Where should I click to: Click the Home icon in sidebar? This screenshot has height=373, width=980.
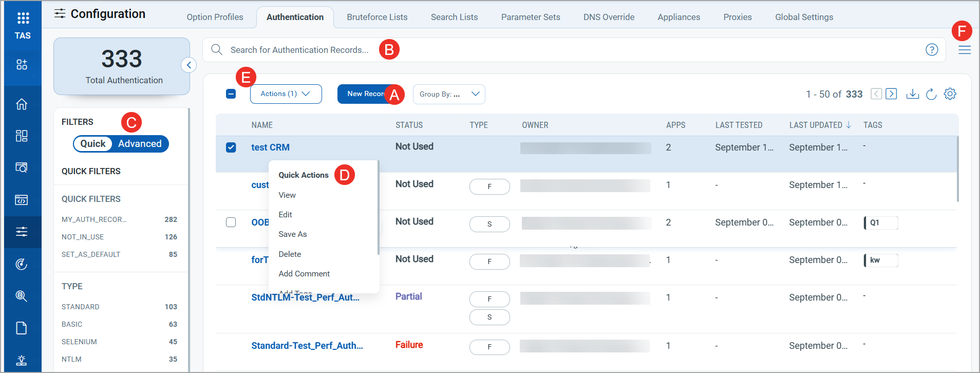(22, 104)
